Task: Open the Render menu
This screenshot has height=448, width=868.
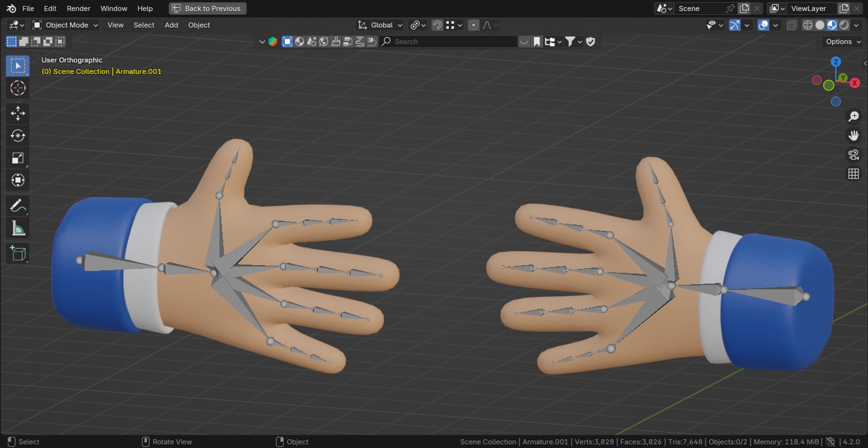Action: coord(78,9)
